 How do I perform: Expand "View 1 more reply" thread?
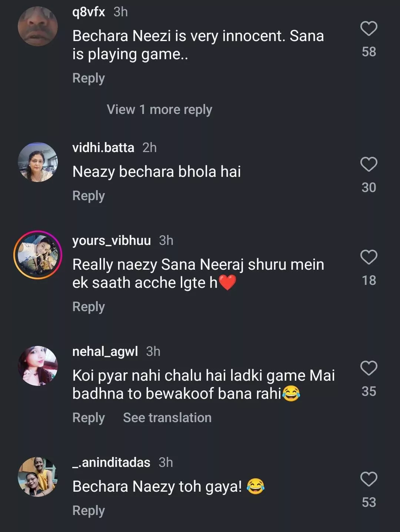(159, 110)
